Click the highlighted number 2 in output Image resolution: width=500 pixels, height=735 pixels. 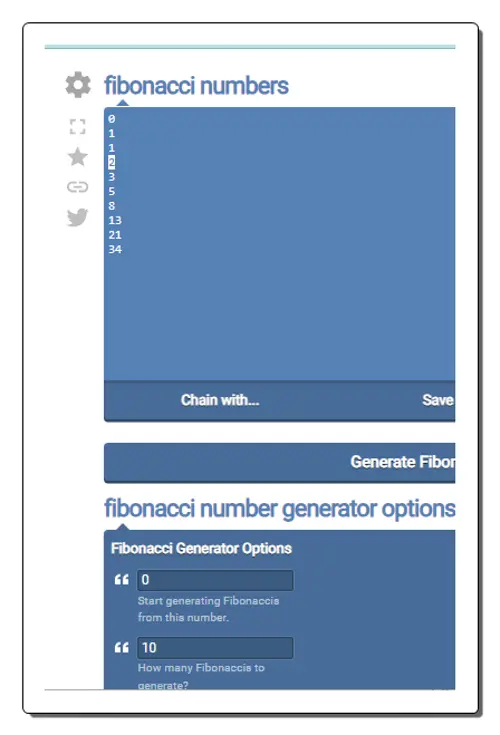pos(112,162)
